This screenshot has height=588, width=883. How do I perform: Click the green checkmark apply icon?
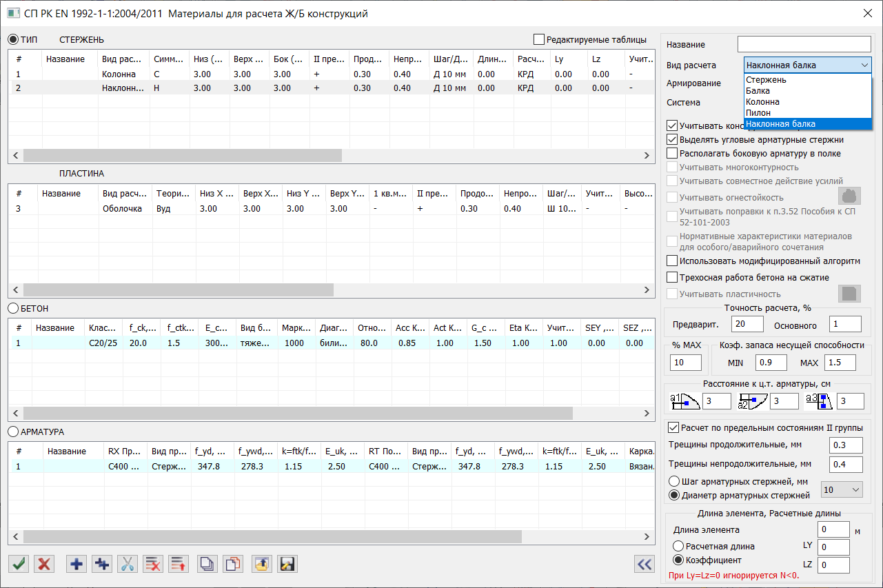pos(19,564)
